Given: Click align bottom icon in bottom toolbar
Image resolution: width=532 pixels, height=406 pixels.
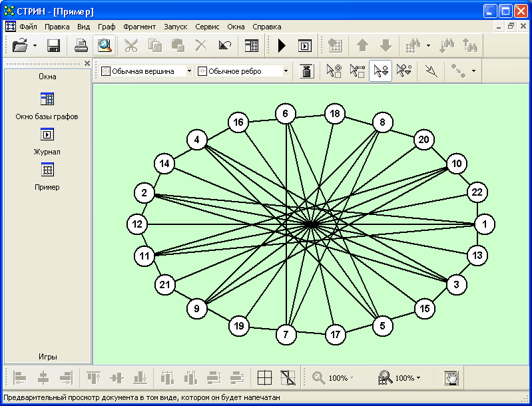Looking at the screenshot, I should 140,378.
